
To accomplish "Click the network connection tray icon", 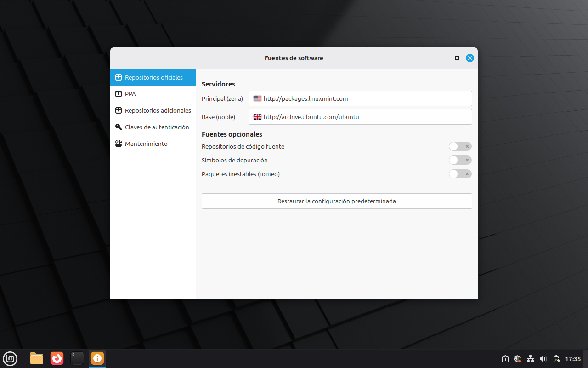I will pos(531,359).
